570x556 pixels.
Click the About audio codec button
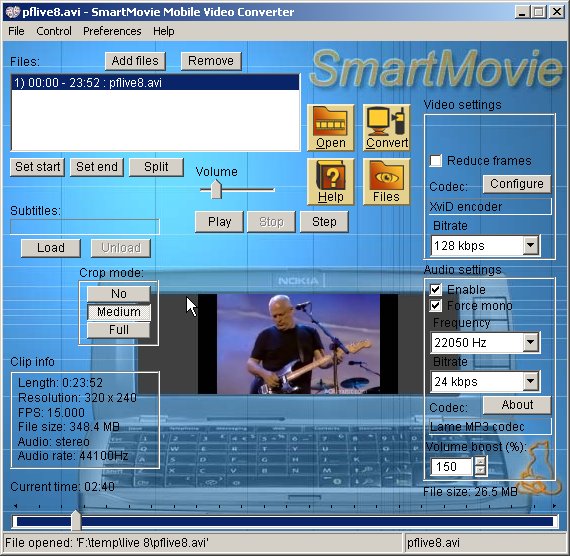(517, 405)
